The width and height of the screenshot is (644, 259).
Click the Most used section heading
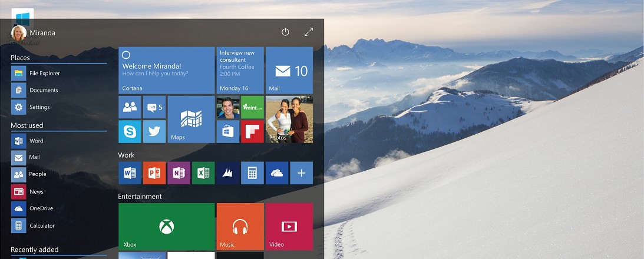coord(27,125)
